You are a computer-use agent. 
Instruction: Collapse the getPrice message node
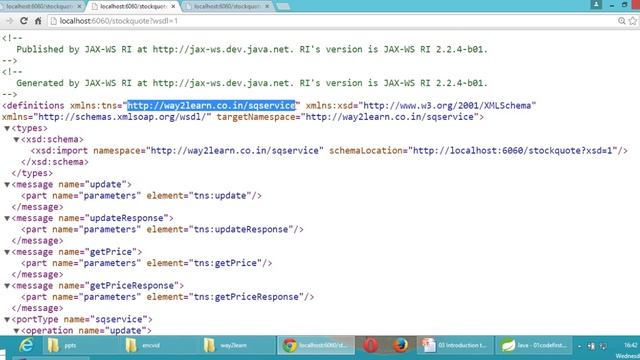click(7, 252)
